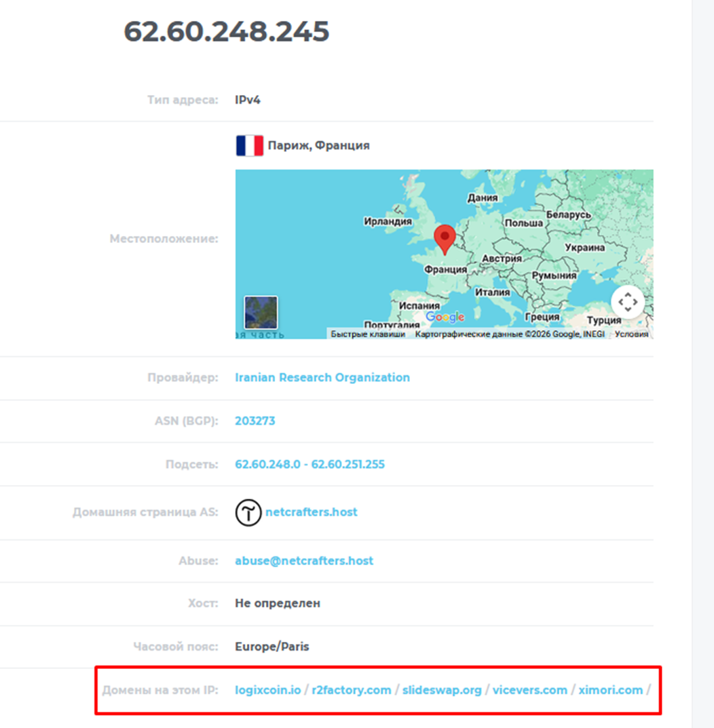
Task: Click 'Румыния' label on the map
Action: pyautogui.click(x=555, y=275)
